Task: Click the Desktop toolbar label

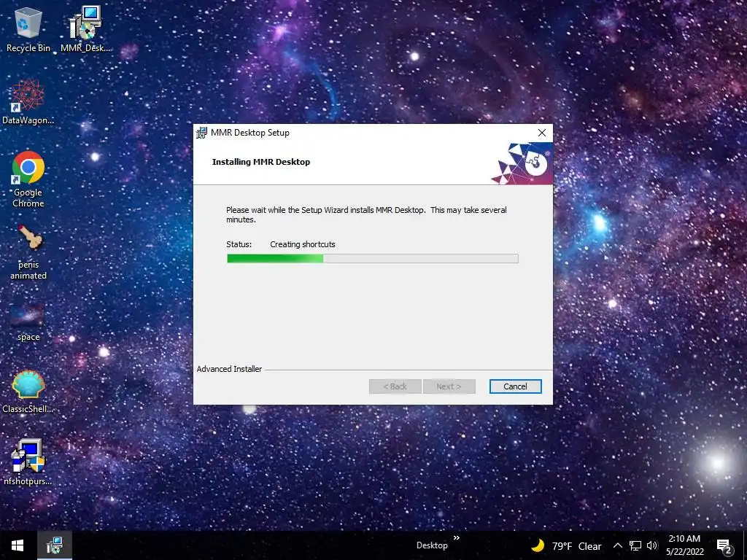Action: pyautogui.click(x=432, y=545)
